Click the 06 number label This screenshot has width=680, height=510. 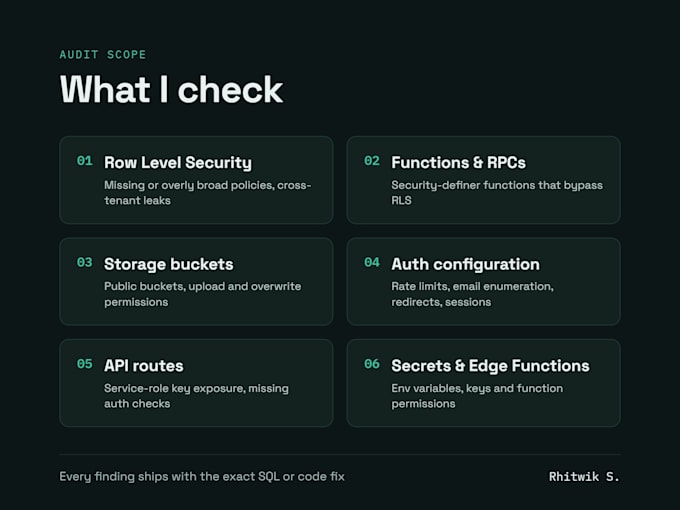click(372, 364)
